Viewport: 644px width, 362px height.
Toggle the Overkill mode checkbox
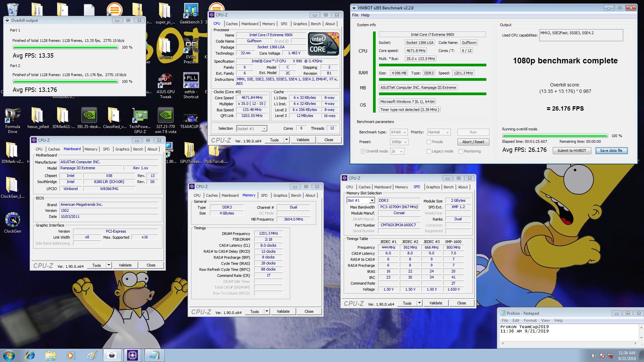pos(363,151)
